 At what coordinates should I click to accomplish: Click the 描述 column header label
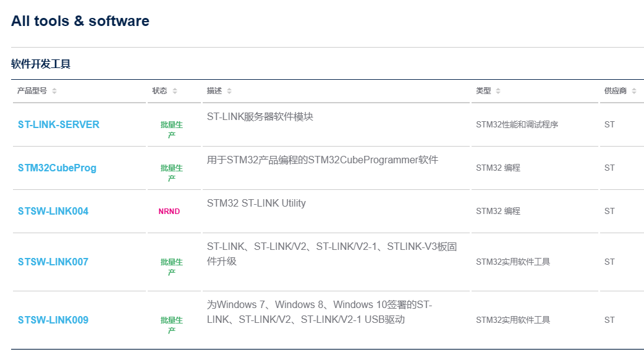pyautogui.click(x=214, y=91)
